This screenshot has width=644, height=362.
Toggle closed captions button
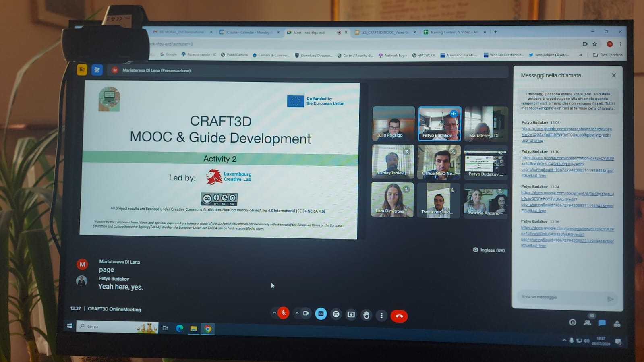321,314
